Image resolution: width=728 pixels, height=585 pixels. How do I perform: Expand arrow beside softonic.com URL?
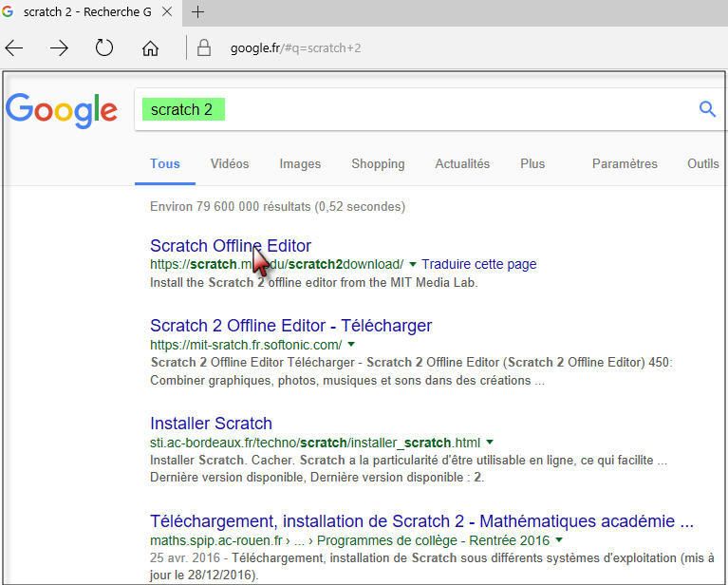click(x=351, y=345)
